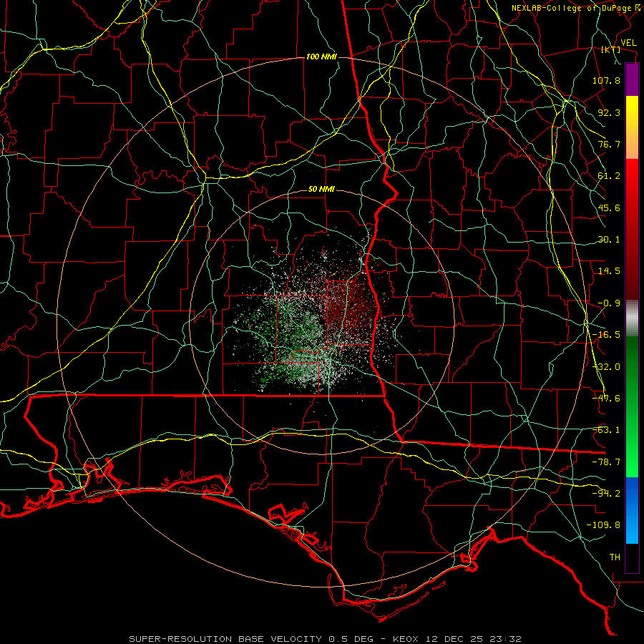Click the -47.6 velocity scale value

pyautogui.click(x=606, y=399)
